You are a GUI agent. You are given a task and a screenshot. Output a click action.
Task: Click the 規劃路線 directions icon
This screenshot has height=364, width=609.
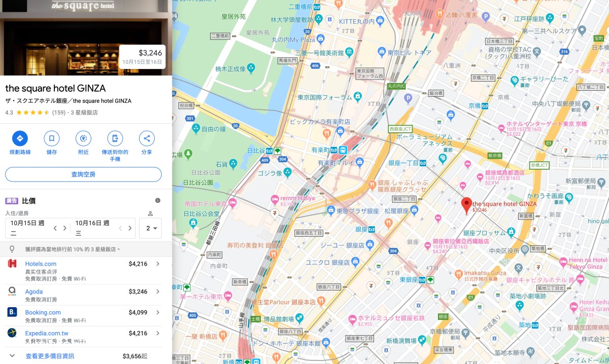tap(20, 138)
